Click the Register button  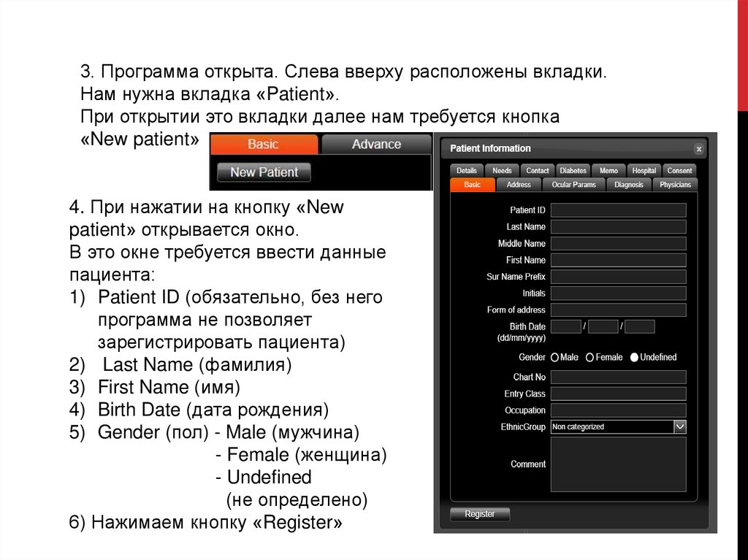(480, 514)
